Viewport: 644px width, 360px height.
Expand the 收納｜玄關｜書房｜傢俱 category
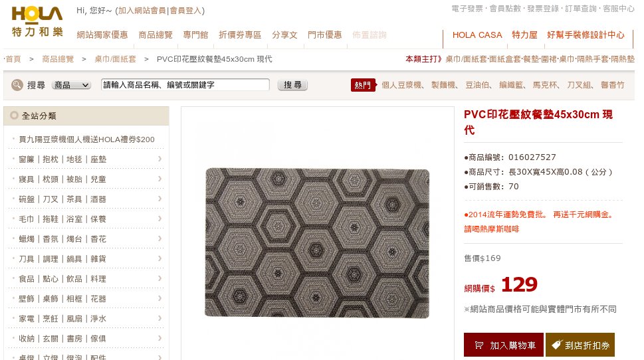tap(86, 338)
